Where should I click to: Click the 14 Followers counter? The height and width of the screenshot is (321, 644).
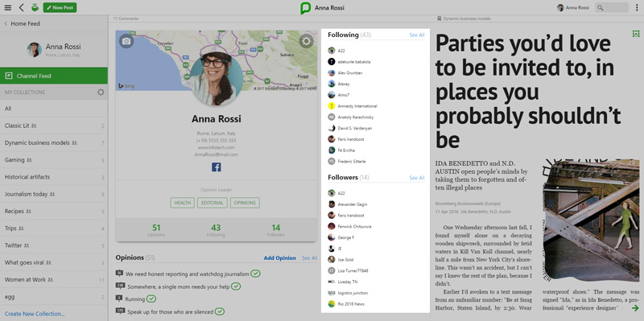coord(276,230)
